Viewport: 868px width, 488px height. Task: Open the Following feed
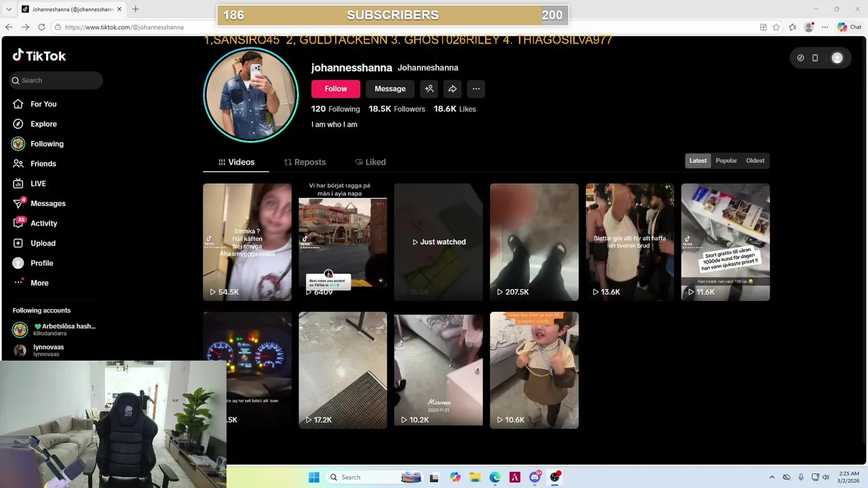click(x=47, y=144)
